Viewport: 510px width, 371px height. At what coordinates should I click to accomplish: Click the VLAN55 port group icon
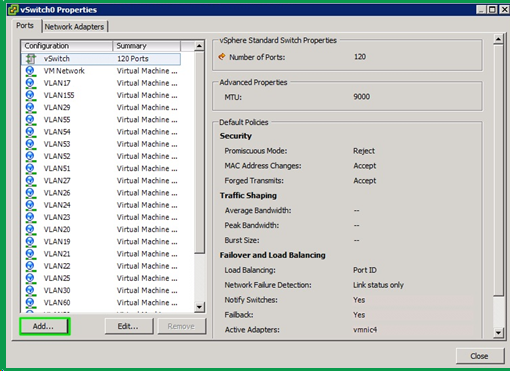coord(30,120)
